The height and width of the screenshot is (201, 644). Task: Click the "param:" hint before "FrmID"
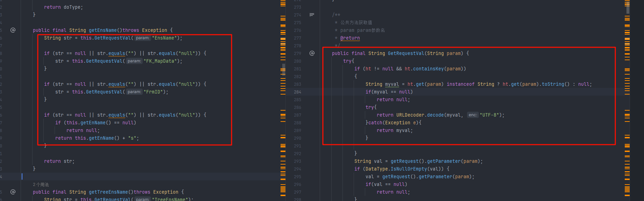134,92
